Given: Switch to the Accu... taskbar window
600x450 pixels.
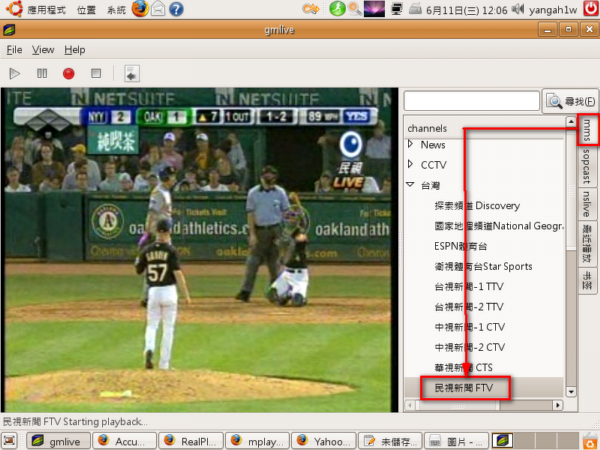Looking at the screenshot, I should 124,441.
